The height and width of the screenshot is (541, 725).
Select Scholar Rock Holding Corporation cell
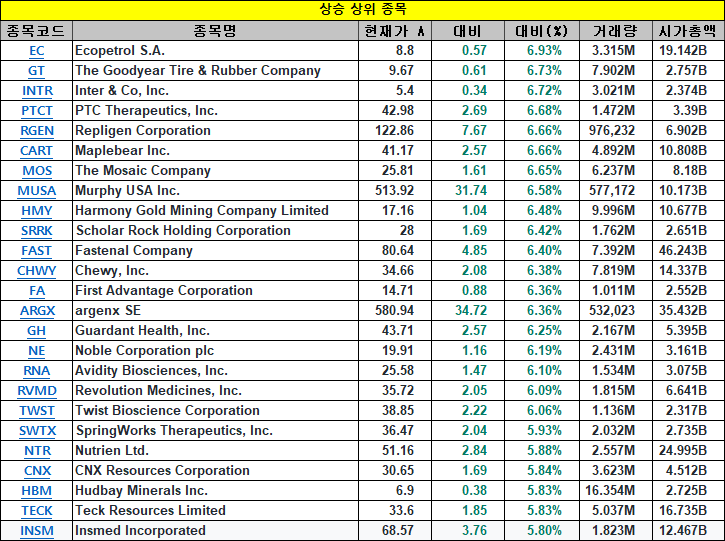(215, 231)
